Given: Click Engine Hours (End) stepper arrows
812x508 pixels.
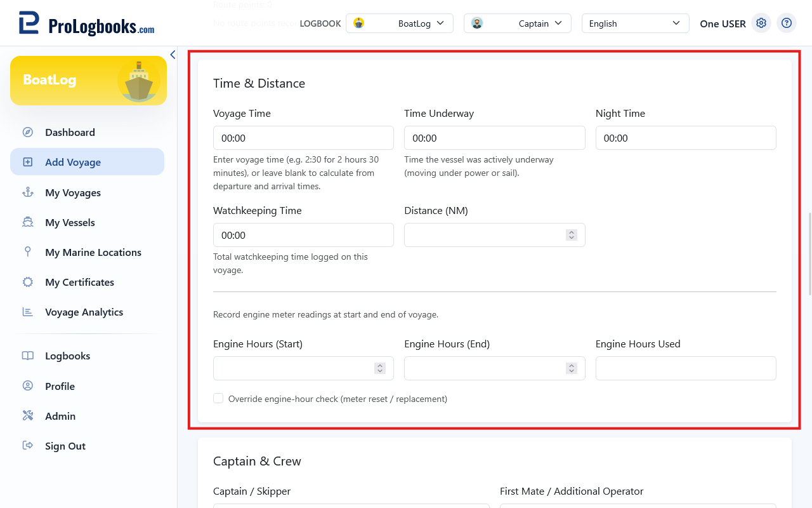Looking at the screenshot, I should tap(572, 368).
